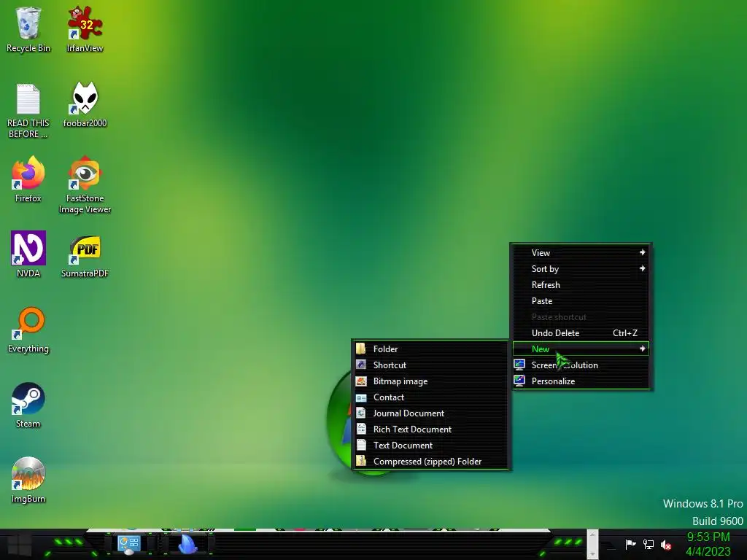Open the Start button on taskbar

point(19,545)
